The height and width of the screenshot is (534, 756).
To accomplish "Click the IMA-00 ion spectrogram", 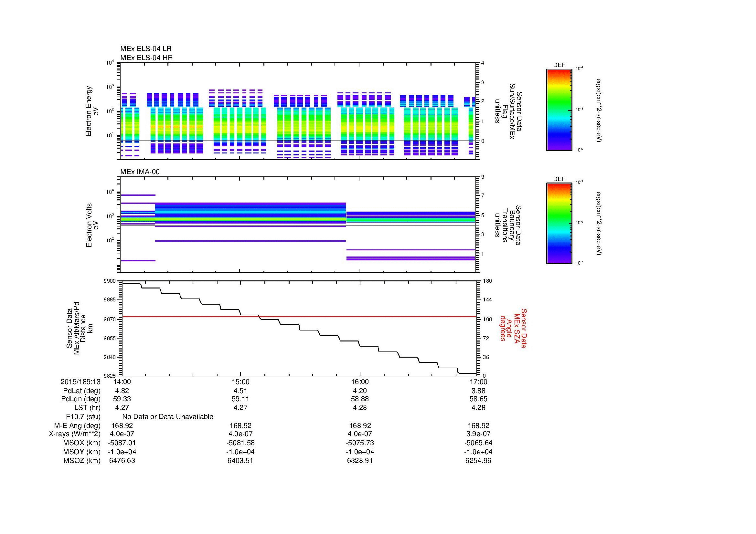I will (x=298, y=225).
